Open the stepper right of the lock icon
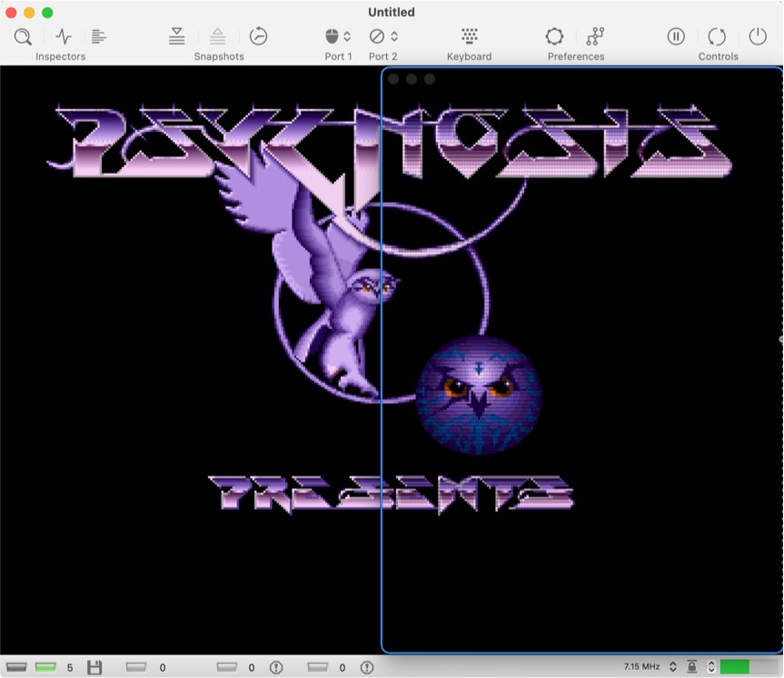Image resolution: width=784 pixels, height=678 pixels. click(711, 666)
